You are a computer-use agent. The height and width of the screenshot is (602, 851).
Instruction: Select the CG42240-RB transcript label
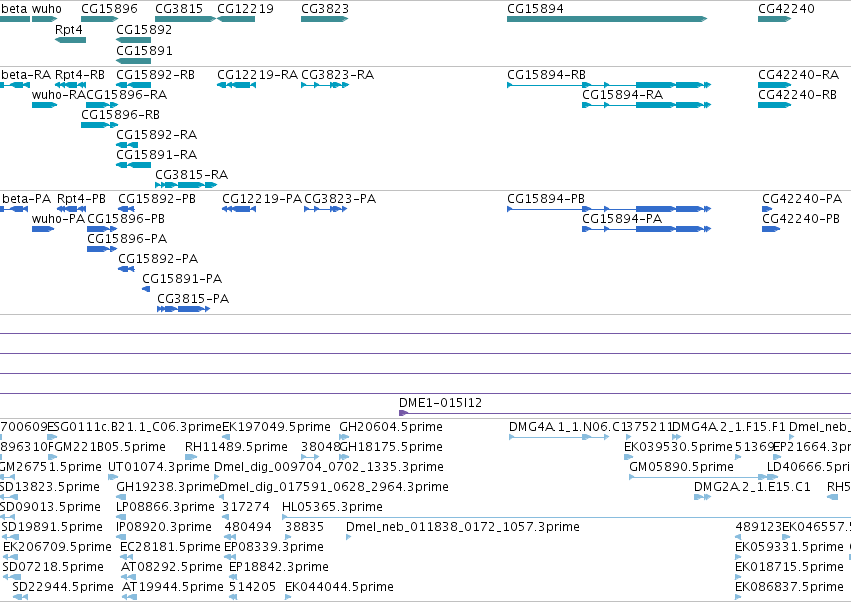(797, 94)
